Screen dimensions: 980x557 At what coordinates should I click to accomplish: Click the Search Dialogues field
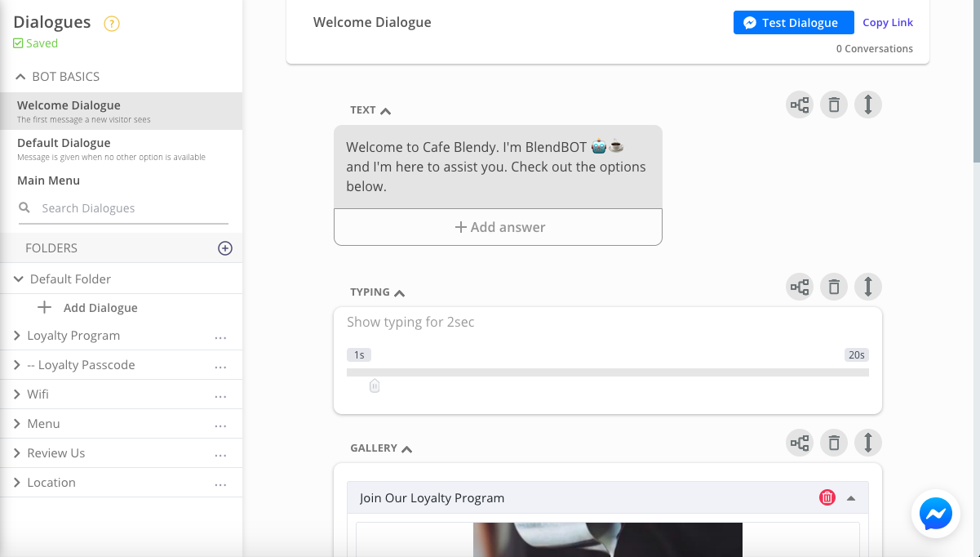(122, 207)
